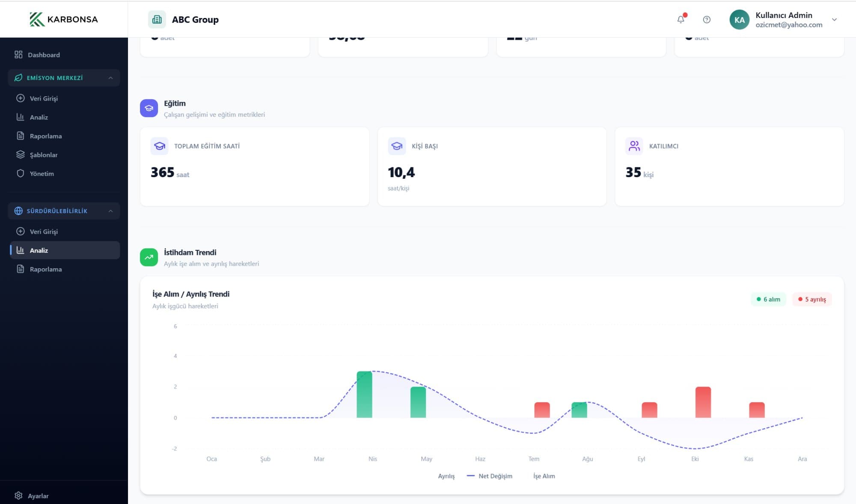Open Şablonlar in the sidebar
This screenshot has height=504, width=856.
tap(43, 155)
